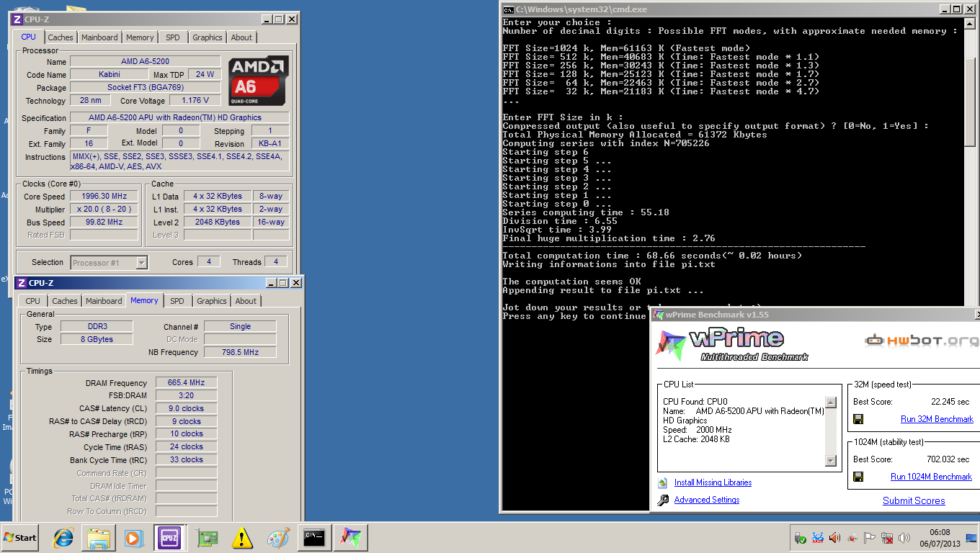Screen dimensions: 980x553
Task: Open Internet Explorer from the taskbar
Action: [64, 537]
